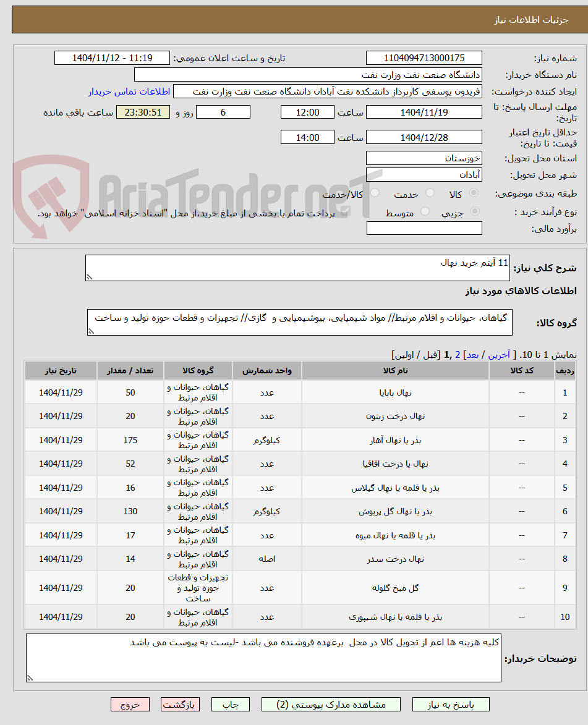
Task: Select item row بذر یا قلمه یا نهال گیلاس
Action: coord(300,488)
